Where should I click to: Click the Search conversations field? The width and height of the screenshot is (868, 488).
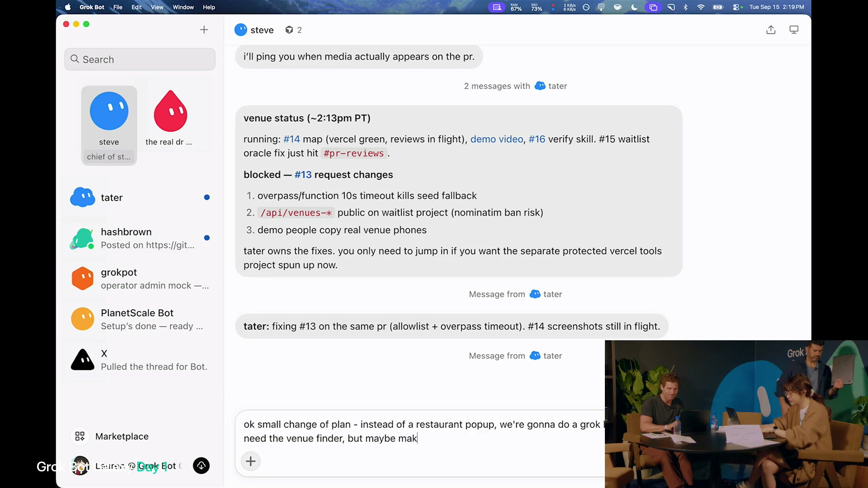coord(140,59)
